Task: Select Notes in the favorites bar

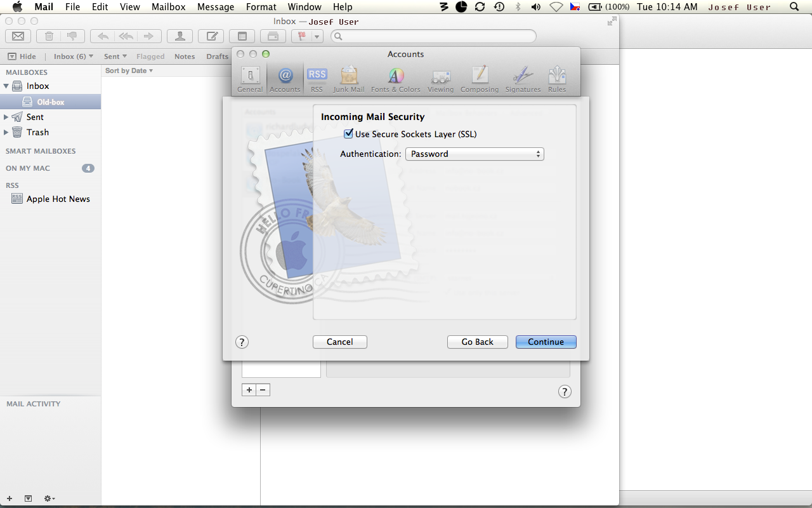Action: tap(185, 57)
